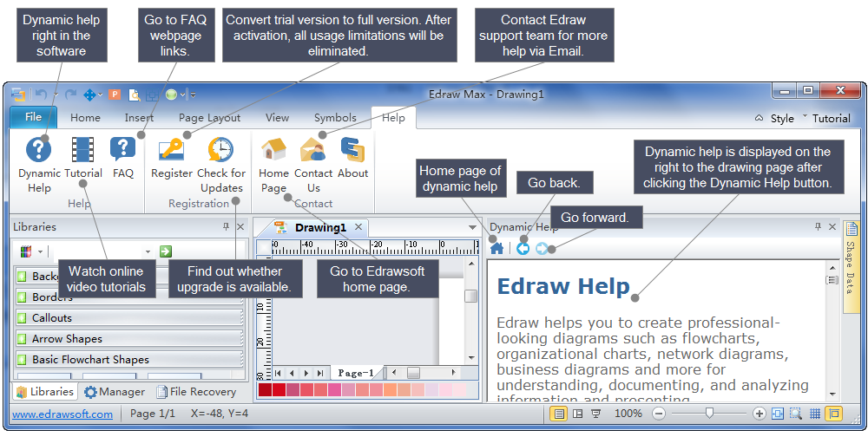Click the presentation mode icon in status bar

tap(596, 414)
